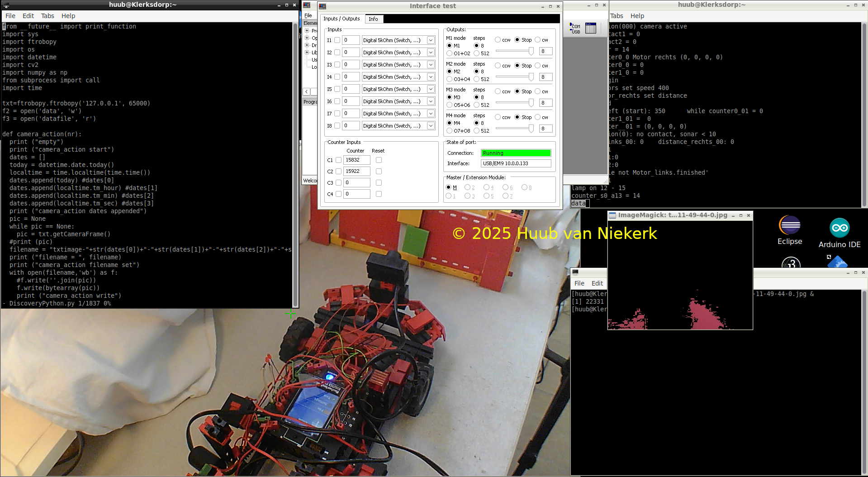Minimize the ImageMagick window

point(733,215)
